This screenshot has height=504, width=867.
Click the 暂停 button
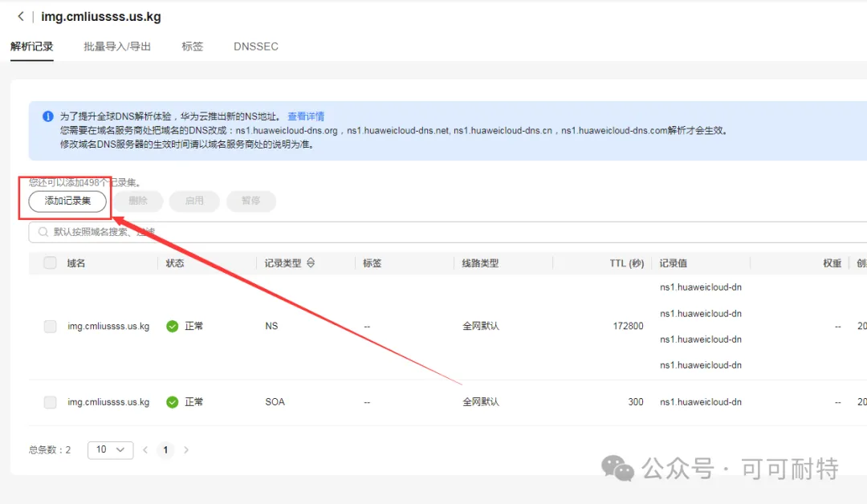pyautogui.click(x=251, y=201)
